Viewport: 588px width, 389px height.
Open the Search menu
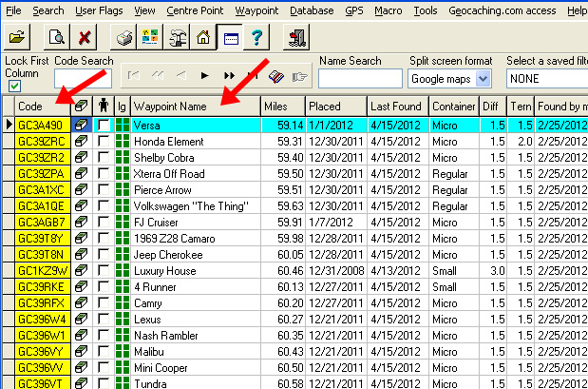coord(48,10)
